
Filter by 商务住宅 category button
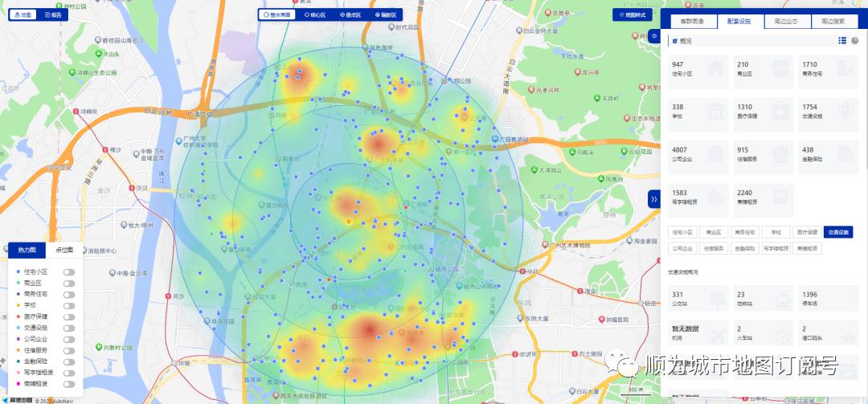pyautogui.click(x=744, y=232)
